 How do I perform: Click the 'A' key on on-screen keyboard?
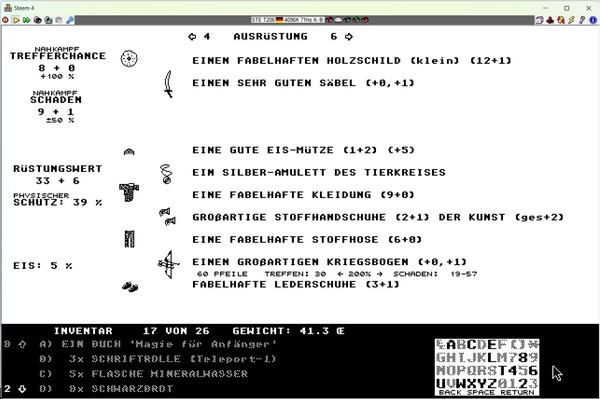coord(451,345)
